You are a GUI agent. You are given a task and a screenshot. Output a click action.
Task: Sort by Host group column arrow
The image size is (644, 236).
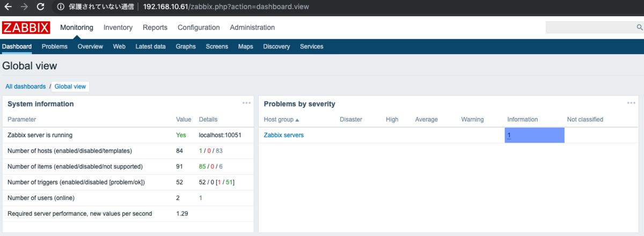(297, 120)
